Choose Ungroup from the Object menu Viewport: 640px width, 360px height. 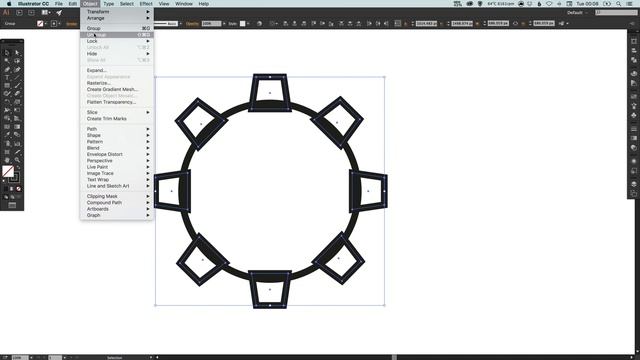coord(117,35)
